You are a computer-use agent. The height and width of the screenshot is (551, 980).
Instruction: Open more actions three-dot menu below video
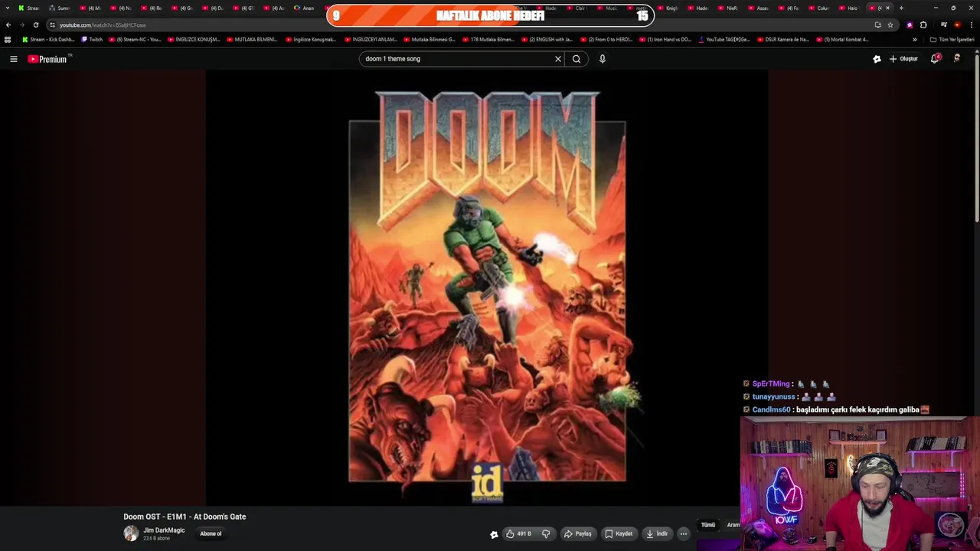684,534
